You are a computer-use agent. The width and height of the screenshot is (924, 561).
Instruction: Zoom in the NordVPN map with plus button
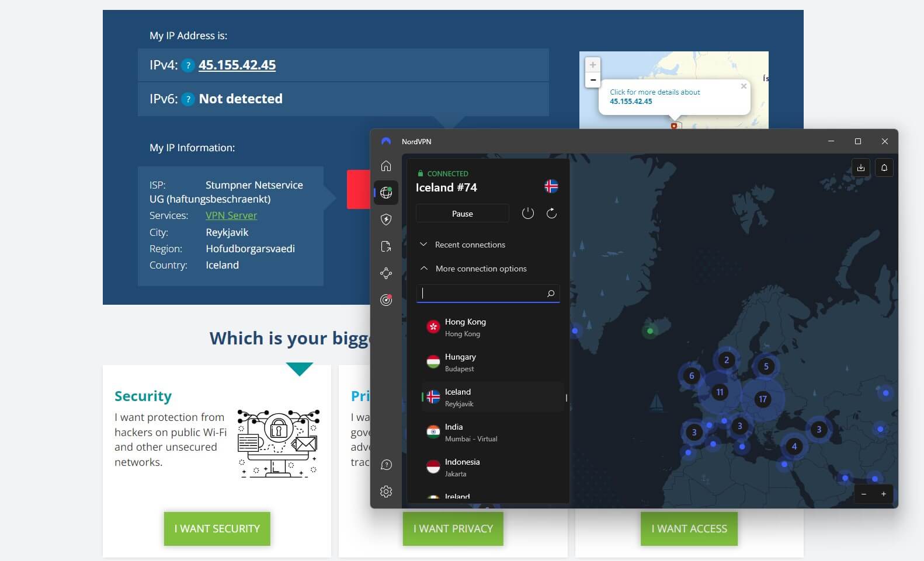pyautogui.click(x=884, y=494)
